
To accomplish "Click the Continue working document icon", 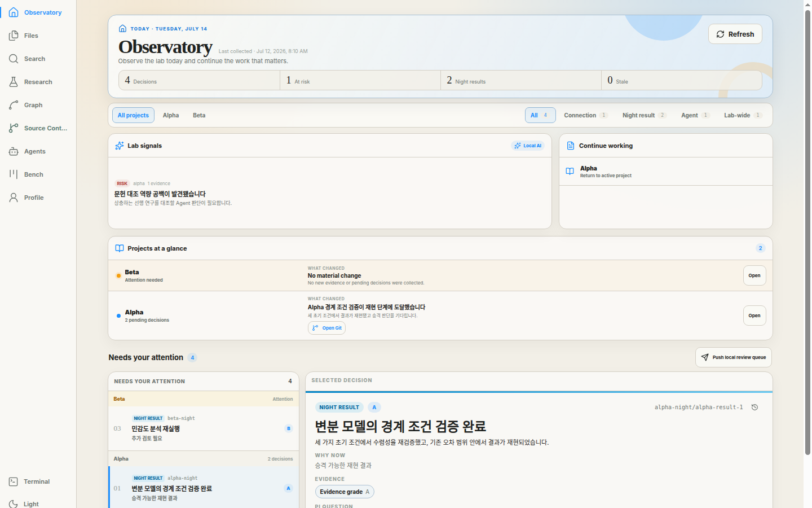I will (571, 146).
